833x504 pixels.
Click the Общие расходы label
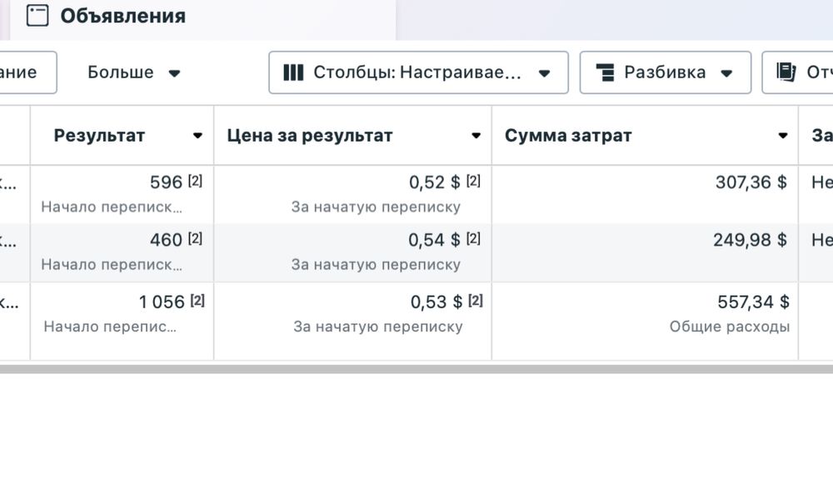[730, 327]
